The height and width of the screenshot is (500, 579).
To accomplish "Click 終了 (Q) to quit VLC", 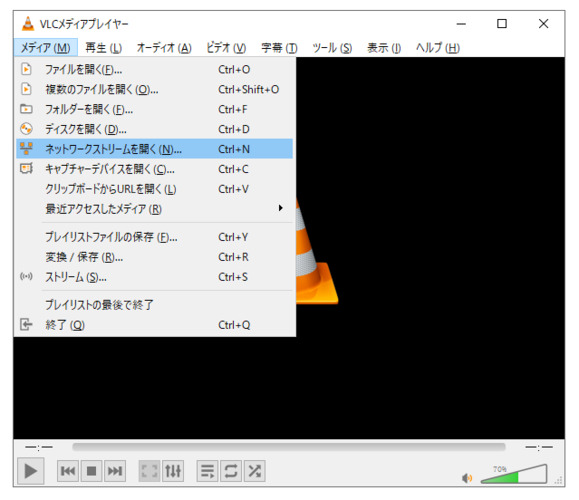I will [154, 325].
